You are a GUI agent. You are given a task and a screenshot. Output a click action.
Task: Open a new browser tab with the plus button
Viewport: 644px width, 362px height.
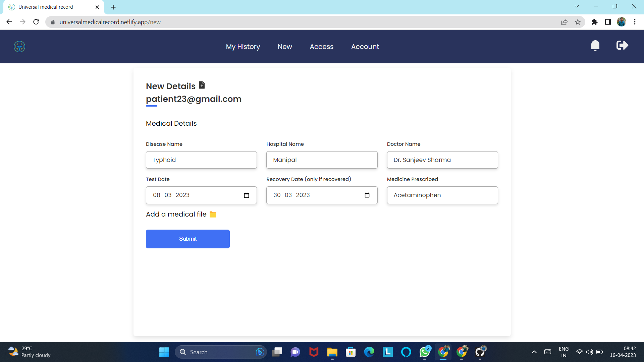point(113,7)
